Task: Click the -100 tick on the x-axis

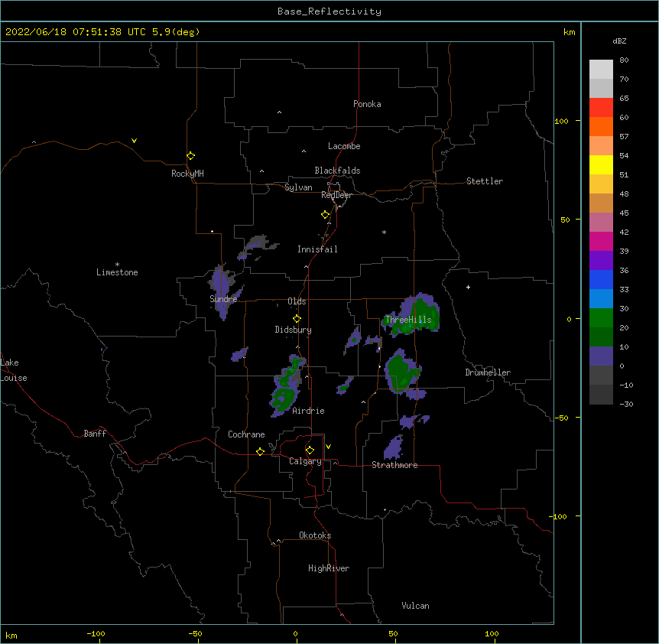Action: coord(96,633)
